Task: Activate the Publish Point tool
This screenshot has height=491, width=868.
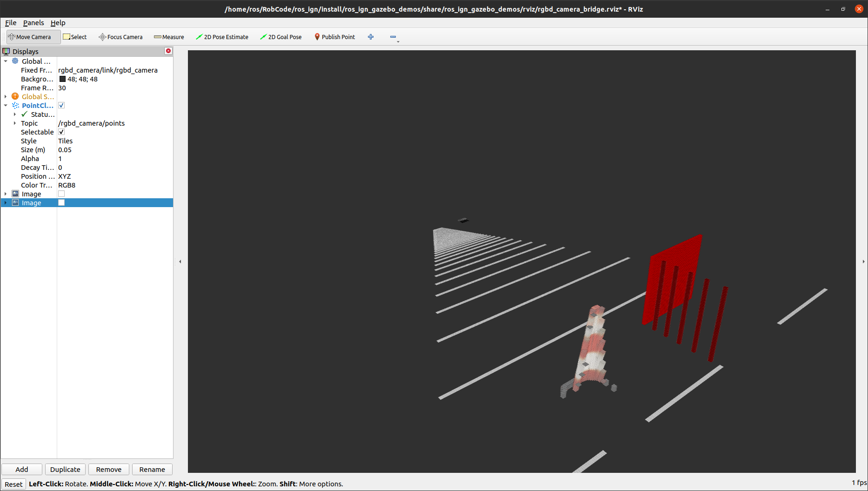Action: [334, 37]
